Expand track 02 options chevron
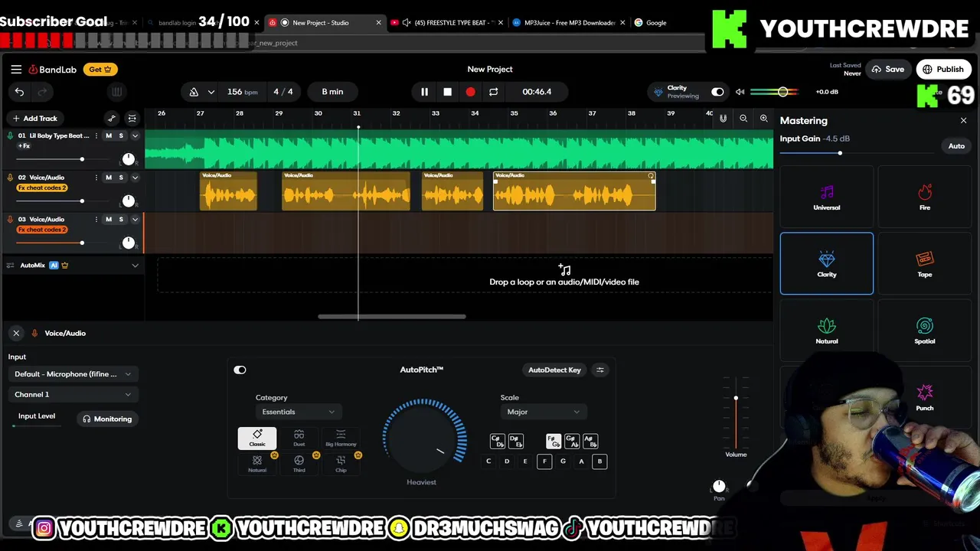The height and width of the screenshot is (551, 980). (135, 178)
